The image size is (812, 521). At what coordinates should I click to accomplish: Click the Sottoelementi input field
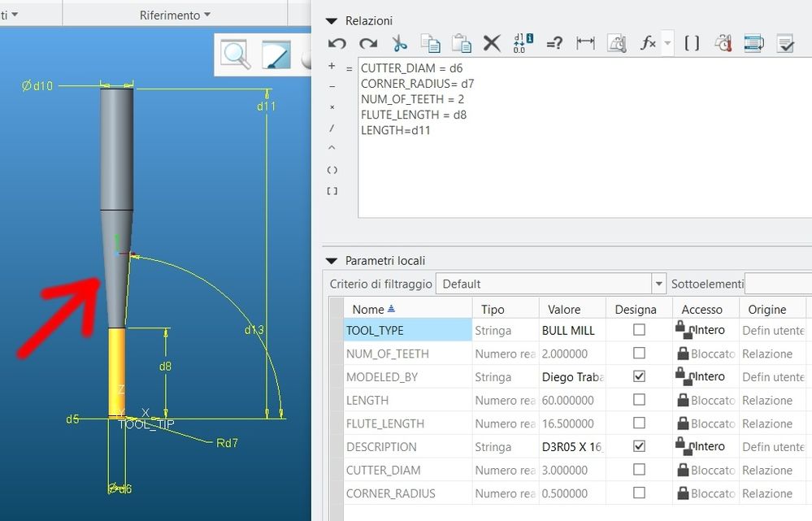(778, 284)
